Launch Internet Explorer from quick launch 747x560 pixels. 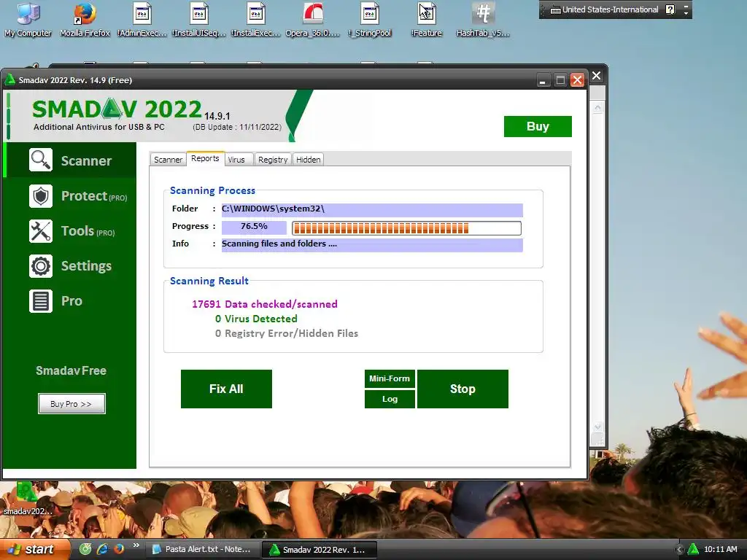click(102, 549)
